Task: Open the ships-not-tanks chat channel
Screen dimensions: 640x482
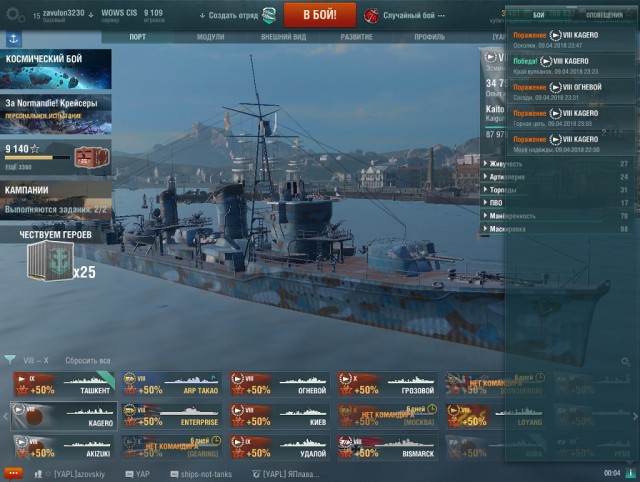Action: pos(201,474)
